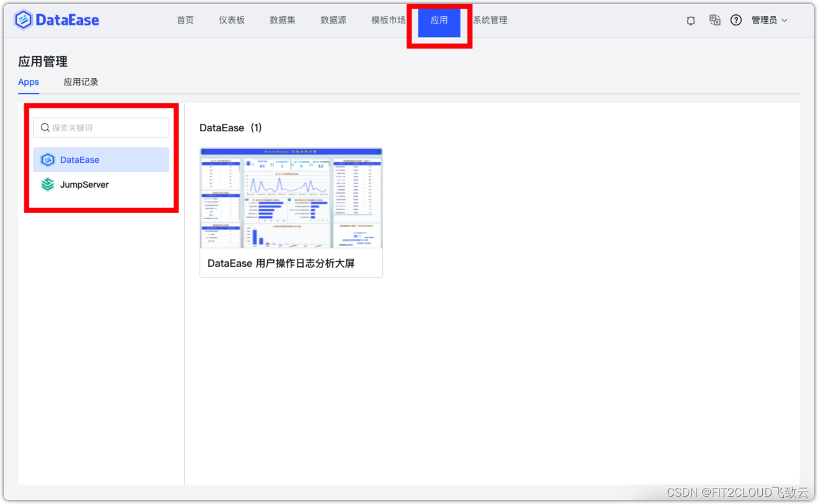Click the DataEase hexagon icon in sidebar
Viewport: 818px width, 504px height.
[x=48, y=160]
